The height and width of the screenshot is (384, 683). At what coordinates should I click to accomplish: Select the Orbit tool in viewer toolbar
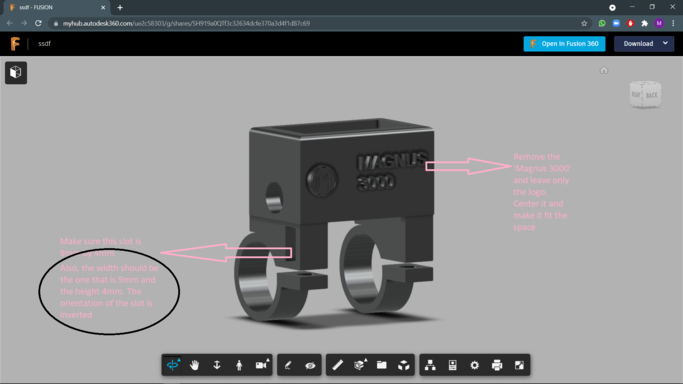coord(173,365)
